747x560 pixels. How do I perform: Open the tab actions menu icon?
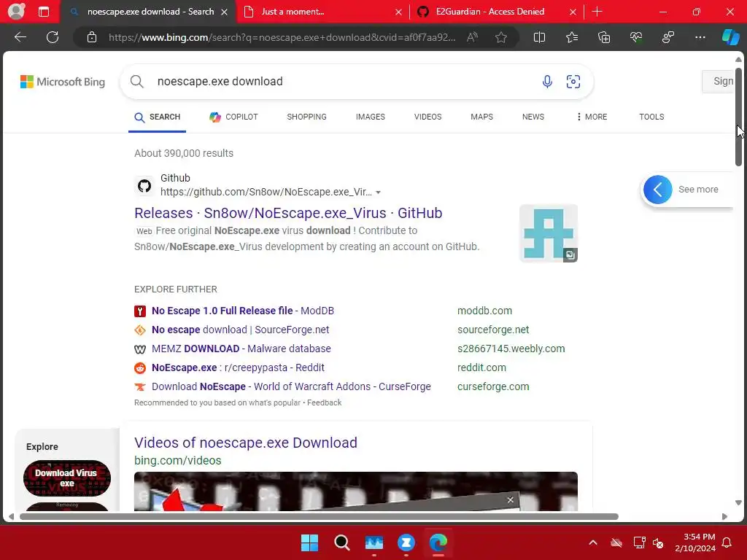click(44, 12)
